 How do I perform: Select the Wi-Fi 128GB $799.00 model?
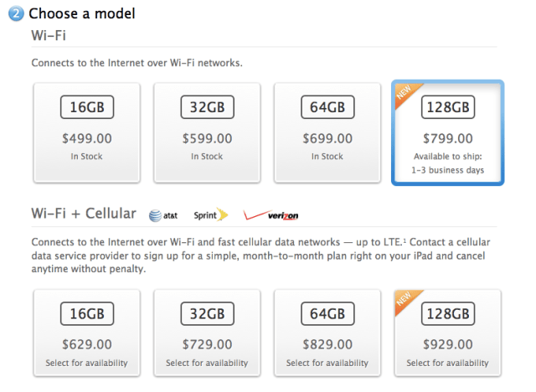(447, 132)
